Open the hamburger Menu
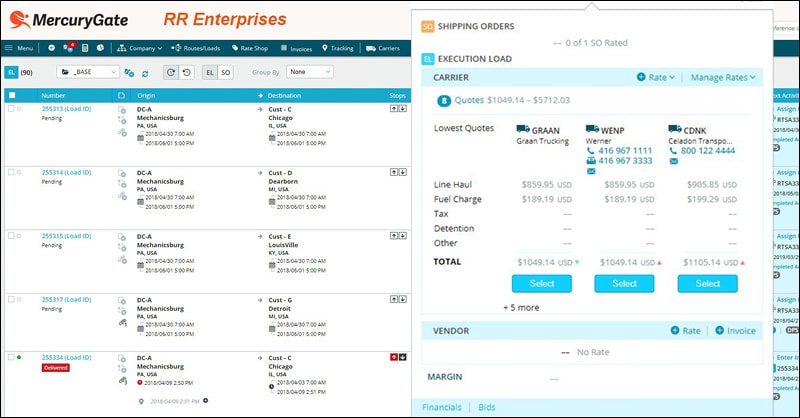 pos(19,48)
